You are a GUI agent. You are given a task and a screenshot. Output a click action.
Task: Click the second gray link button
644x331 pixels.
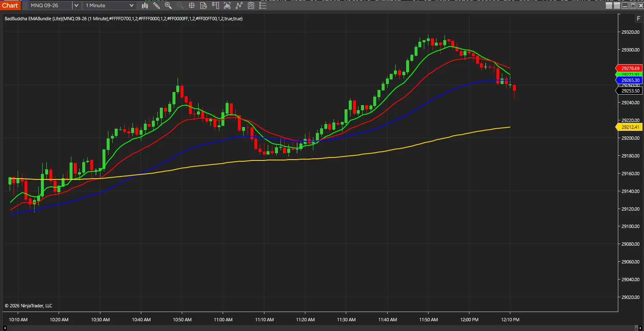pos(617,5)
